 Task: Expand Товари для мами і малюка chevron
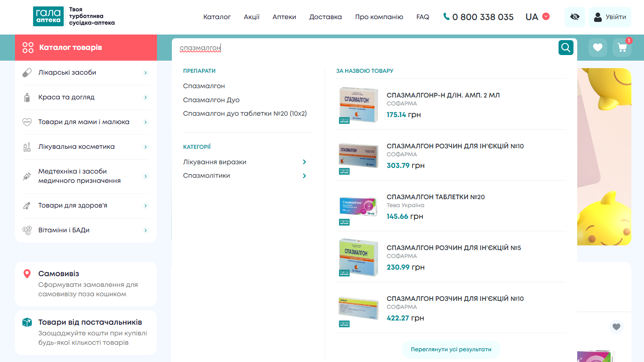(x=146, y=122)
